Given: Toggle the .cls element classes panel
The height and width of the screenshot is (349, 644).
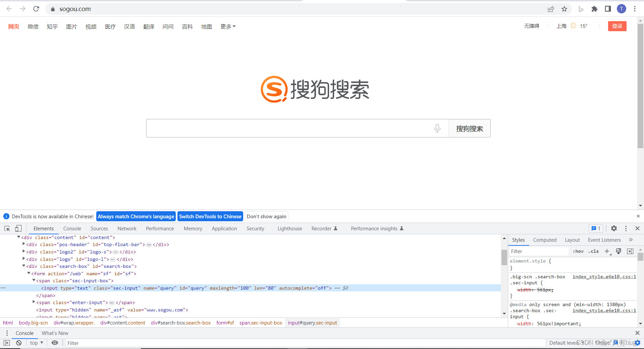Looking at the screenshot, I should click(593, 251).
